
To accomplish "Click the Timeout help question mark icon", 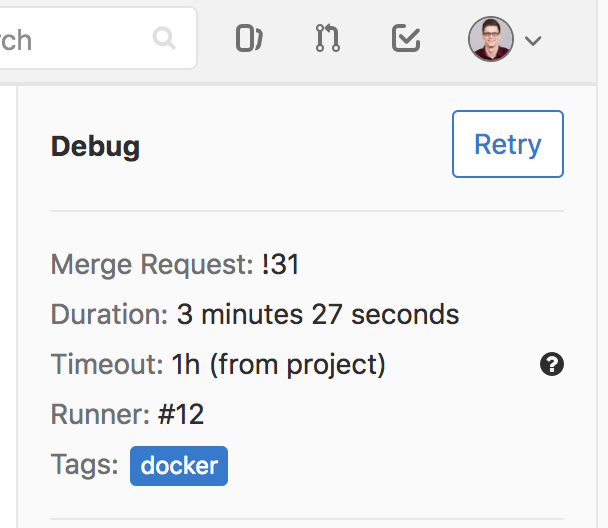I will click(x=552, y=365).
